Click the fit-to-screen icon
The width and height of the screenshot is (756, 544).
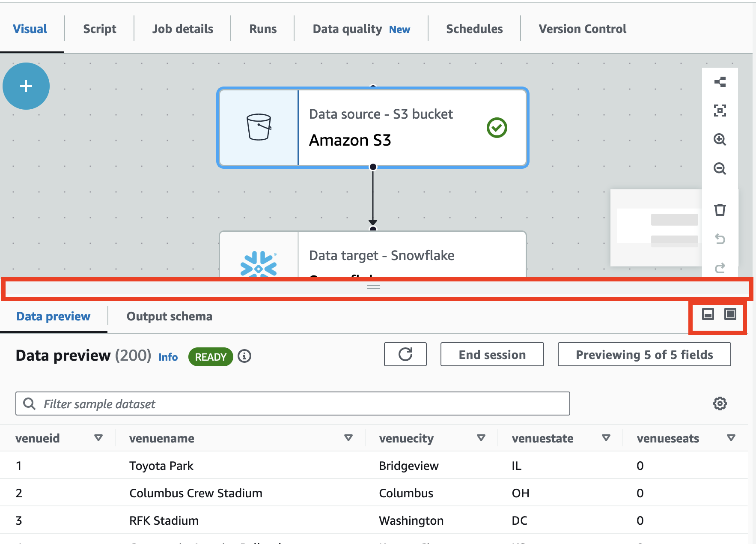pyautogui.click(x=720, y=111)
